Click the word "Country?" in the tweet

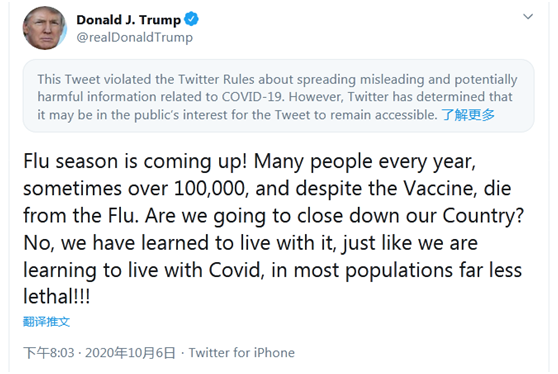[x=483, y=216]
